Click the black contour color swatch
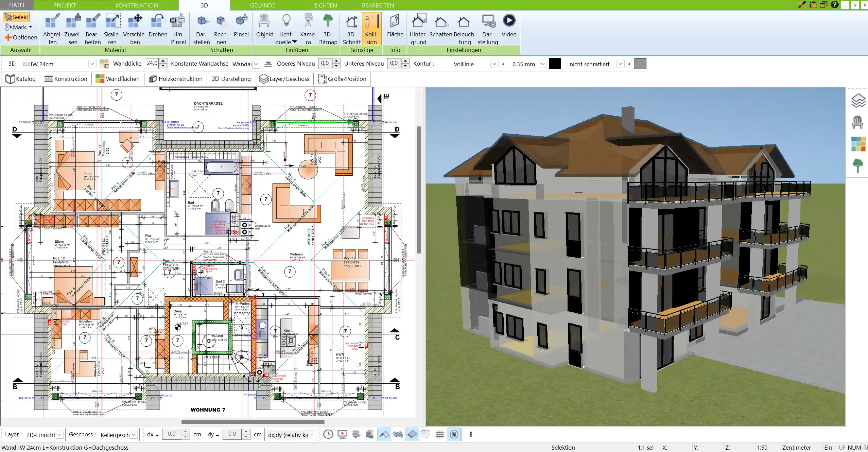The height and width of the screenshot is (452, 868). (x=555, y=64)
